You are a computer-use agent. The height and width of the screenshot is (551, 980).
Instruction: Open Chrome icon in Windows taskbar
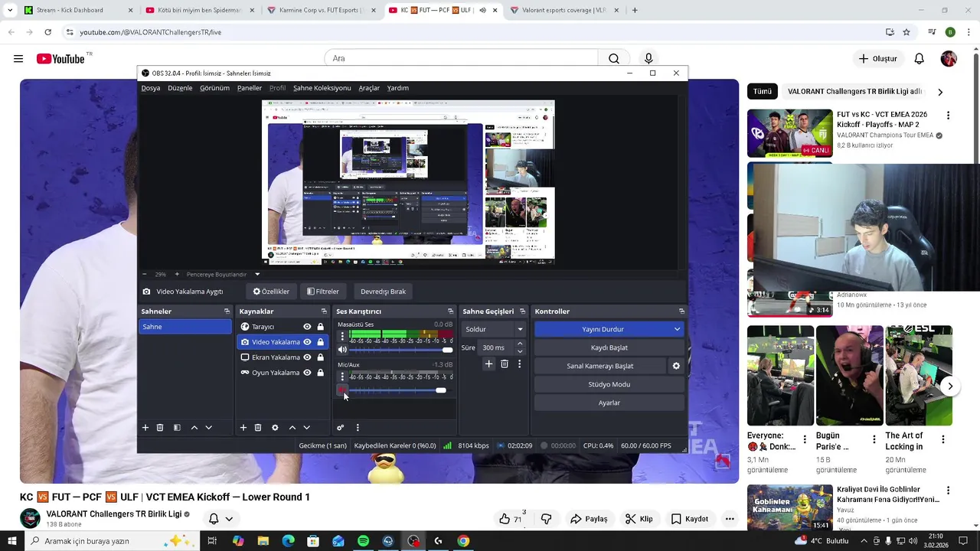463,541
